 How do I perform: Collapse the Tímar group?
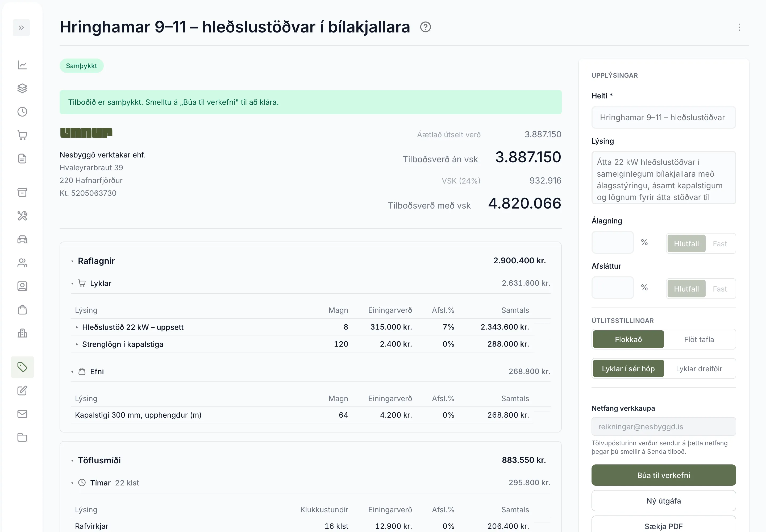72,483
